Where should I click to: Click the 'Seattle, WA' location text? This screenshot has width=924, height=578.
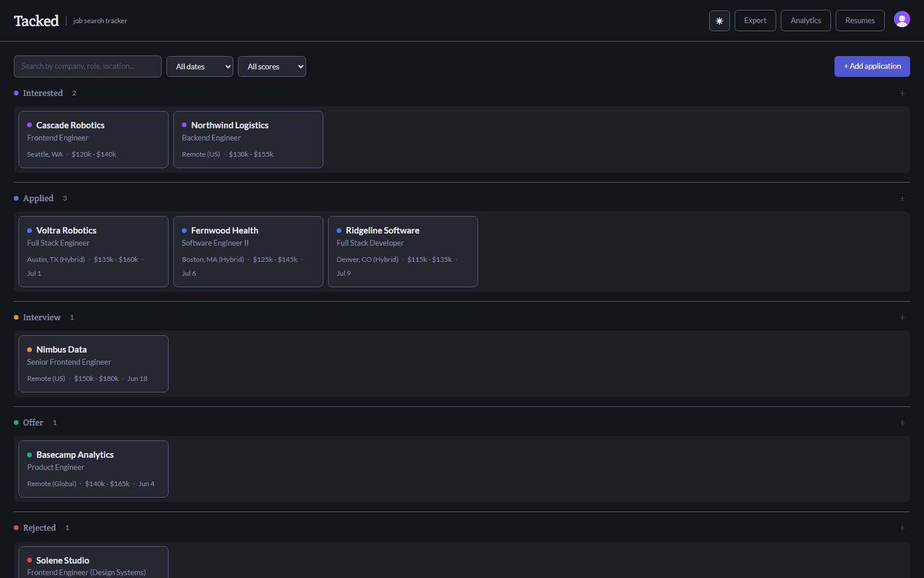(x=45, y=154)
